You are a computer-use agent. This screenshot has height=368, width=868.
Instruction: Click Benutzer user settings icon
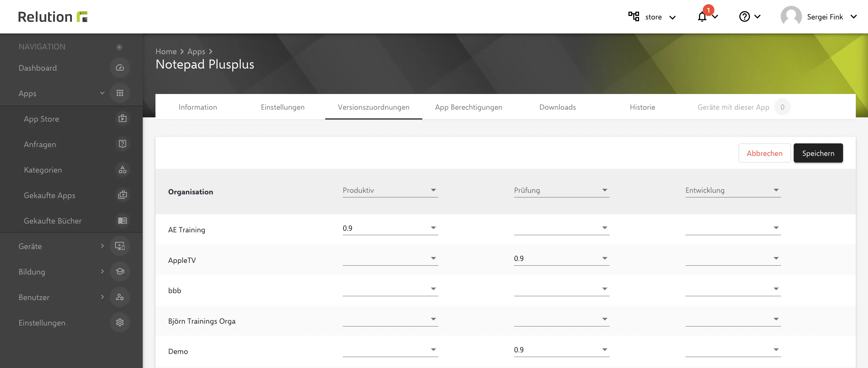coord(120,297)
